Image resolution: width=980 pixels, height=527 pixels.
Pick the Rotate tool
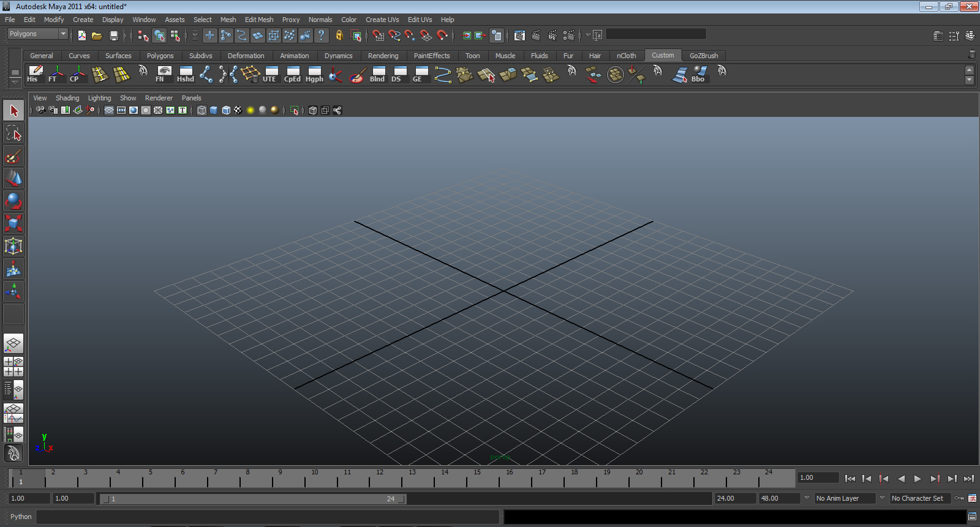pos(13,201)
